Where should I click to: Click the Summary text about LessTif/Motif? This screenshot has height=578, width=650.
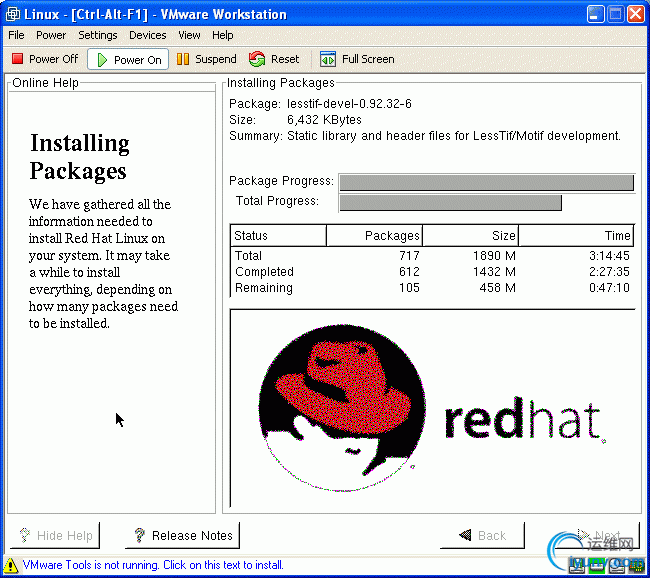[x=454, y=136]
